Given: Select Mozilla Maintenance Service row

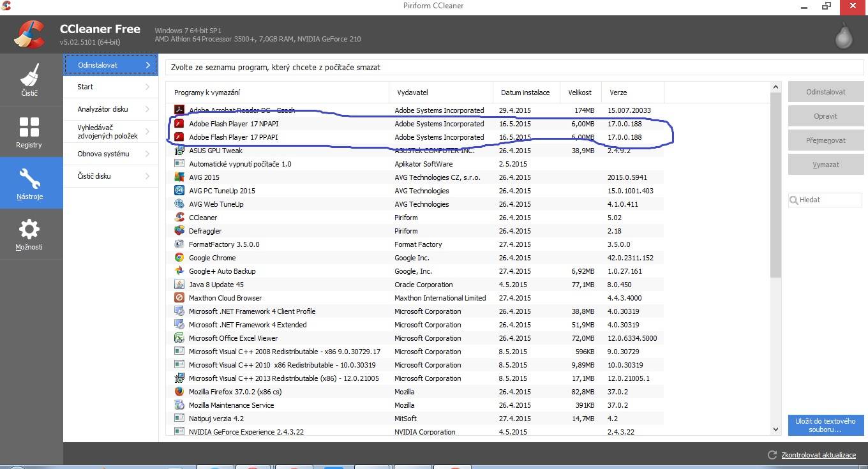Looking at the screenshot, I should 415,405.
